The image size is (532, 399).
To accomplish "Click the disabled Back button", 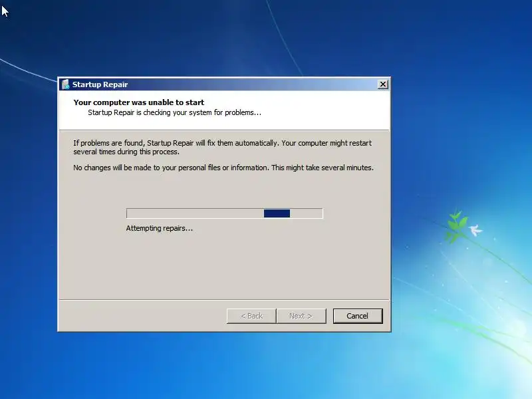I will 251,316.
